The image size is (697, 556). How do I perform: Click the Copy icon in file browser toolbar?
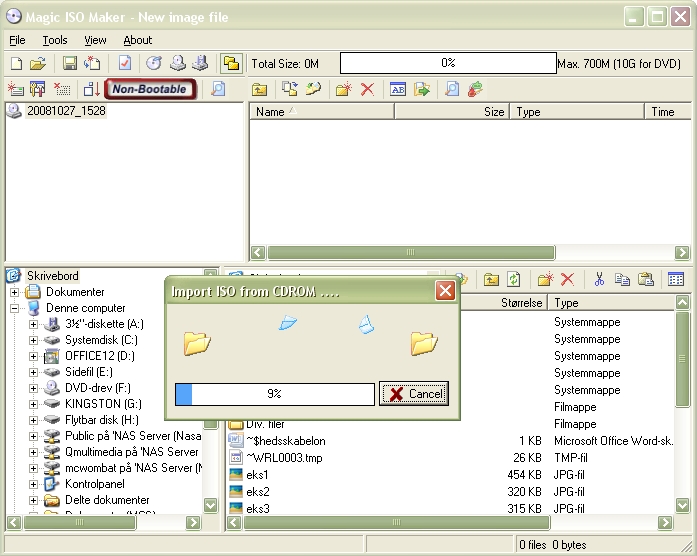(622, 280)
